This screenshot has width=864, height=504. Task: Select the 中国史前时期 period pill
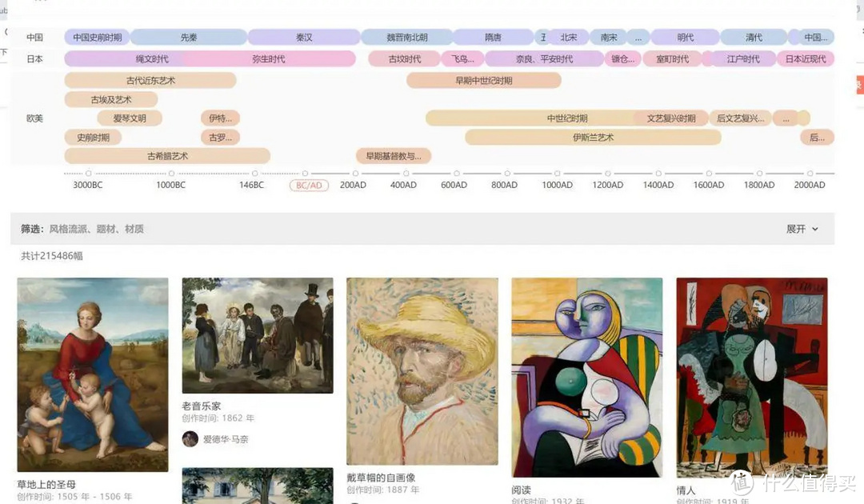click(x=97, y=38)
